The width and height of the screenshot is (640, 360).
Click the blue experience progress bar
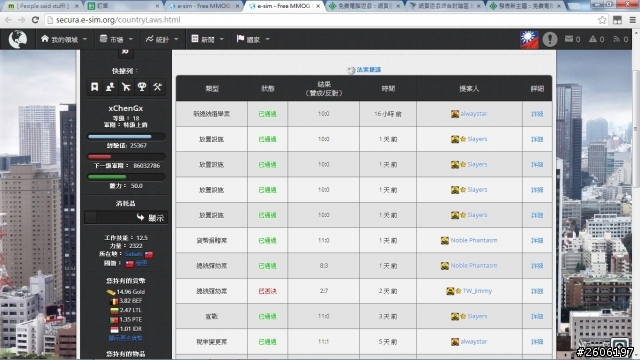pos(126,137)
